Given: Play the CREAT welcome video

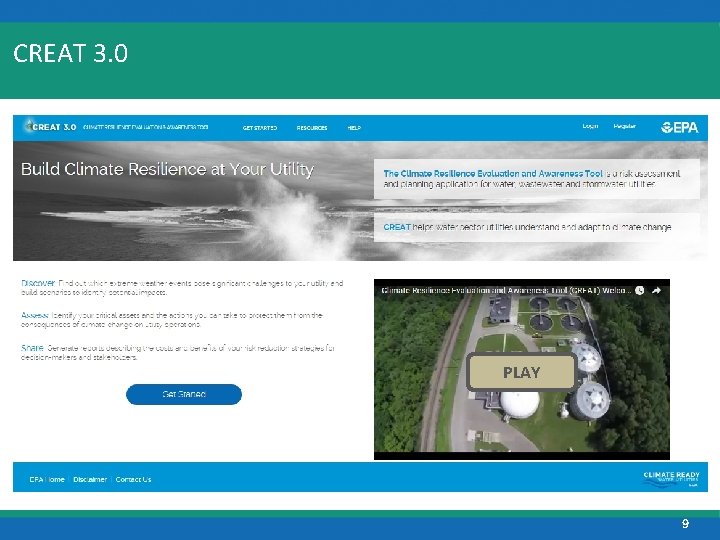Looking at the screenshot, I should tap(521, 372).
